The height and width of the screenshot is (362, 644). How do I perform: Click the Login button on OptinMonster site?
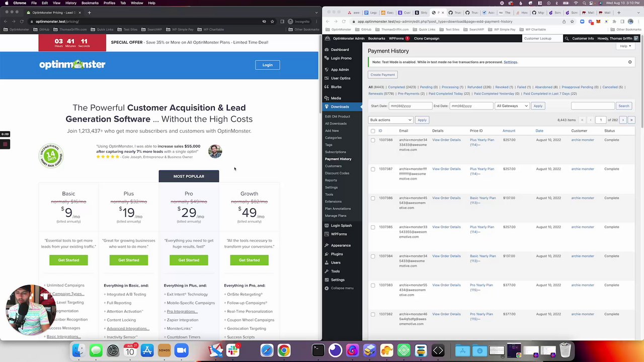point(267,65)
